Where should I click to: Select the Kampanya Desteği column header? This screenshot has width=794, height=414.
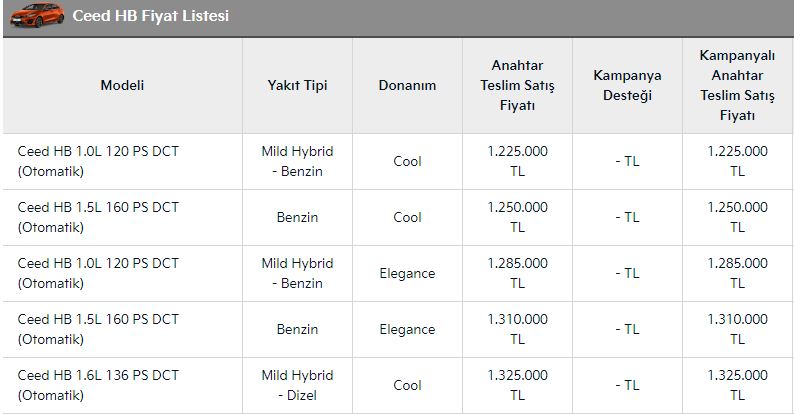tap(627, 85)
